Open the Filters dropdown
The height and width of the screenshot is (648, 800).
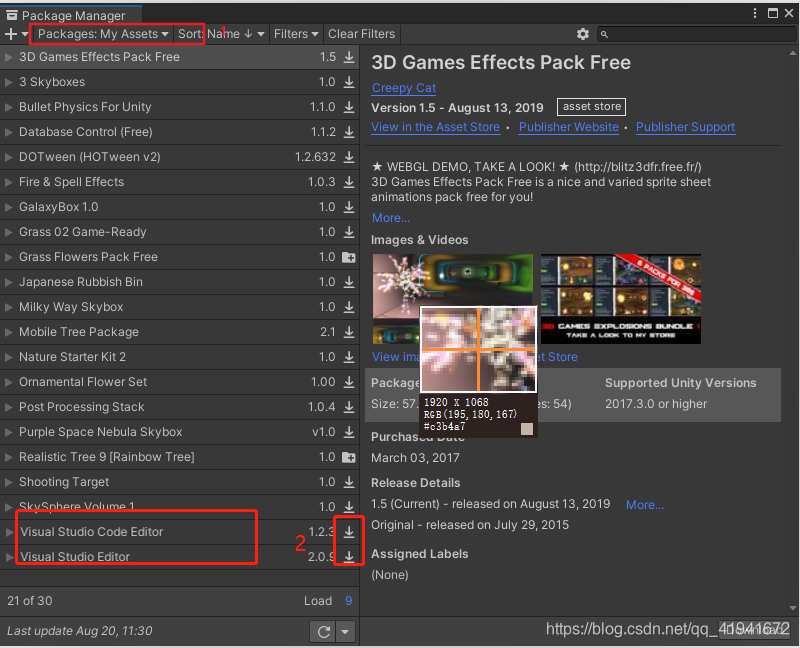(296, 34)
